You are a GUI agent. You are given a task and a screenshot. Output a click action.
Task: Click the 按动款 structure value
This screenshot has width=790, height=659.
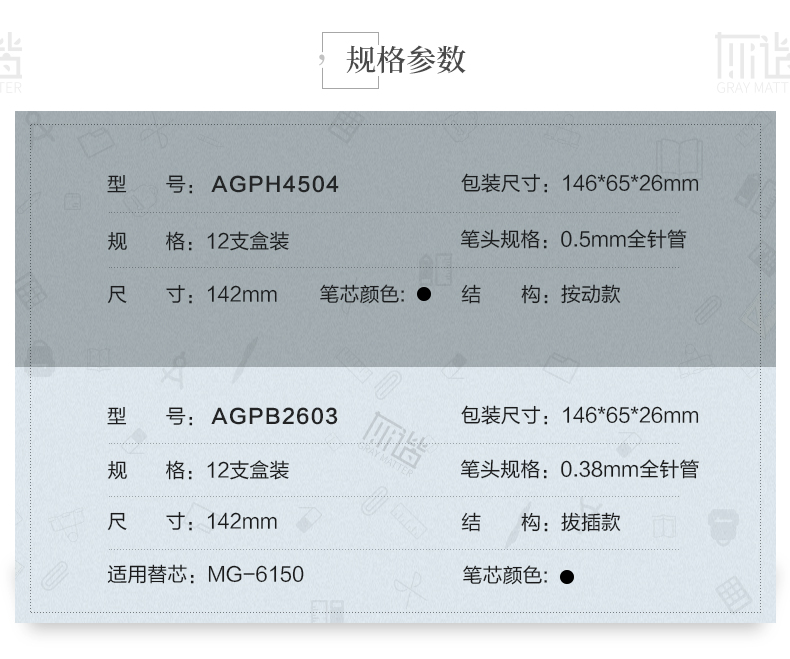point(591,295)
